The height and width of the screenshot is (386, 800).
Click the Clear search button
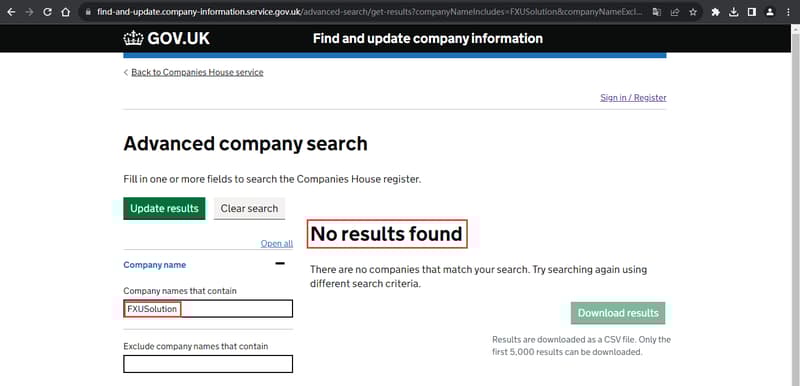(249, 209)
